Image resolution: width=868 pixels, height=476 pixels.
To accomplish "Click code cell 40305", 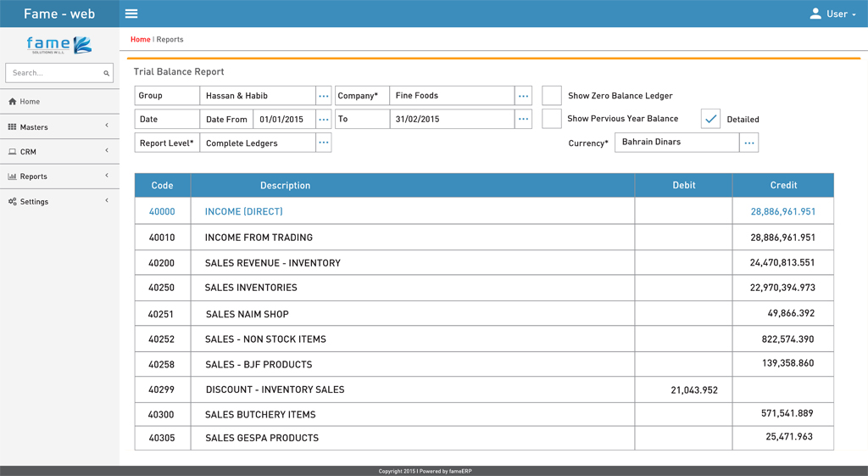I will pos(162,438).
